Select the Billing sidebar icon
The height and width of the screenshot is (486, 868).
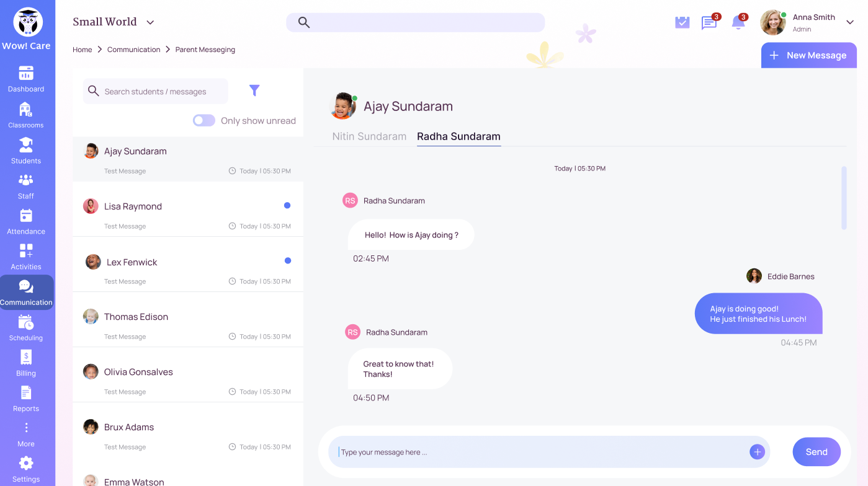26,358
